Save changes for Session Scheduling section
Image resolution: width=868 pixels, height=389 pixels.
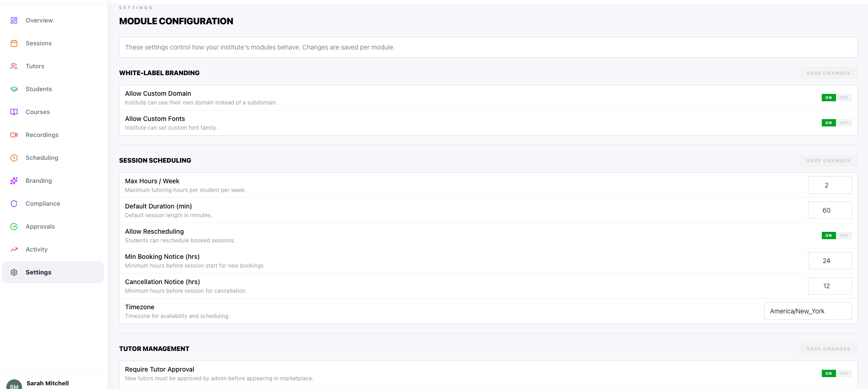pyautogui.click(x=828, y=161)
